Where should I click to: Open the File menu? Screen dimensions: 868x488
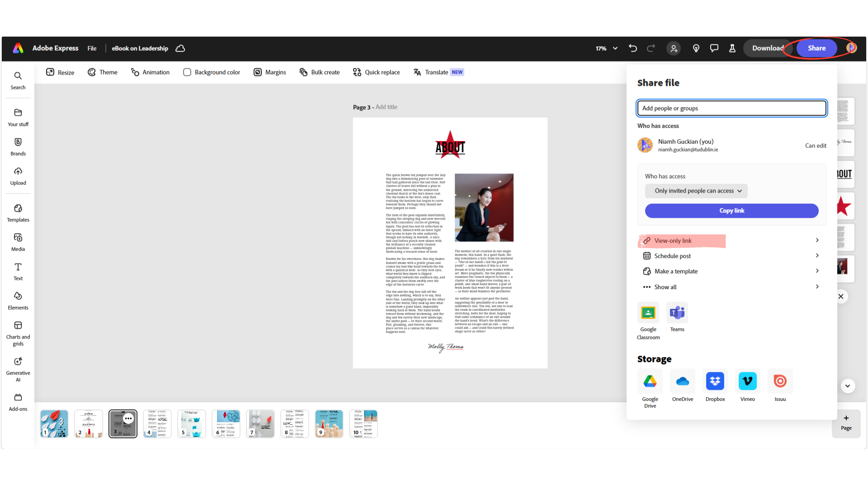[x=92, y=48]
